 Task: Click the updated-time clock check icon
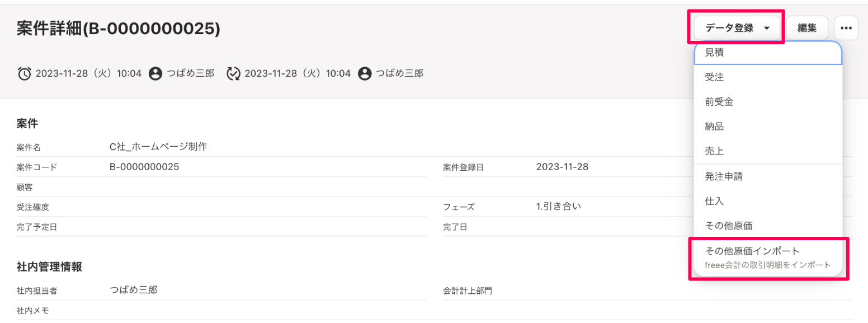click(x=233, y=73)
